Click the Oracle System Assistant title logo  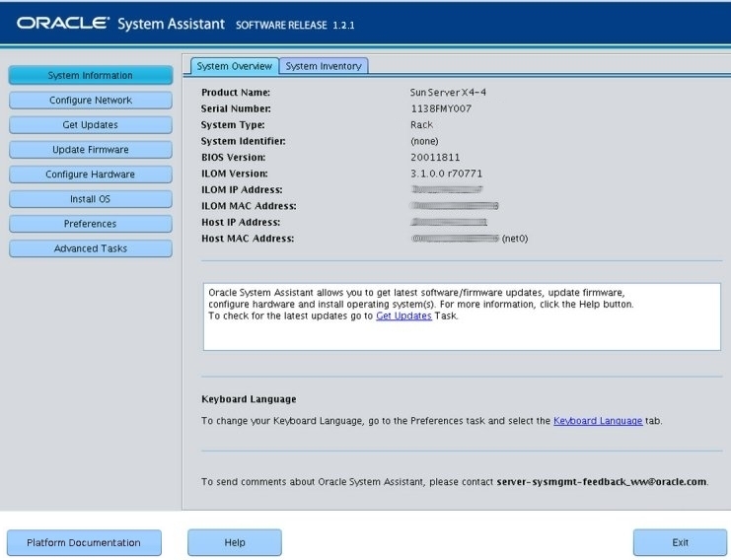pos(120,24)
